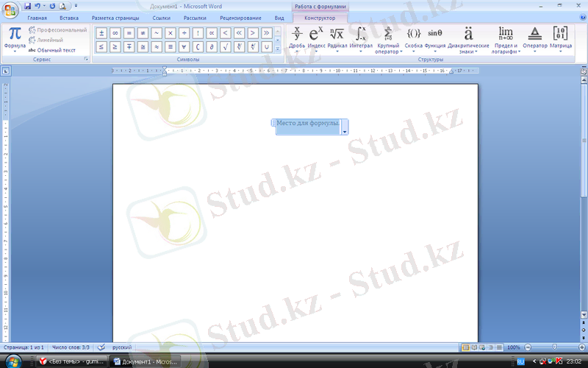The image size is (588, 368).
Task: Insert the multiplication sign symbol
Action: click(x=171, y=33)
